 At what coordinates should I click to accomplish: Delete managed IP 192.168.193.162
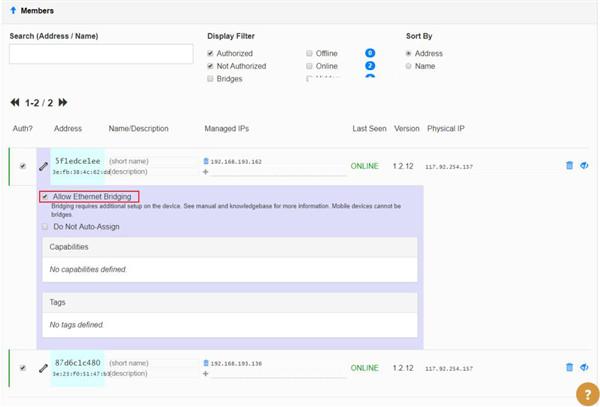click(206, 161)
